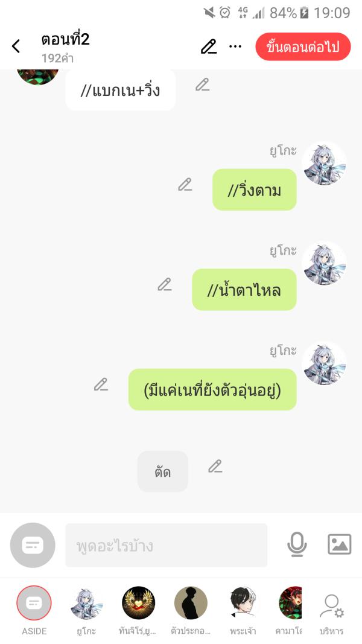
Task: Tap the microphone voice input icon
Action: point(297,544)
